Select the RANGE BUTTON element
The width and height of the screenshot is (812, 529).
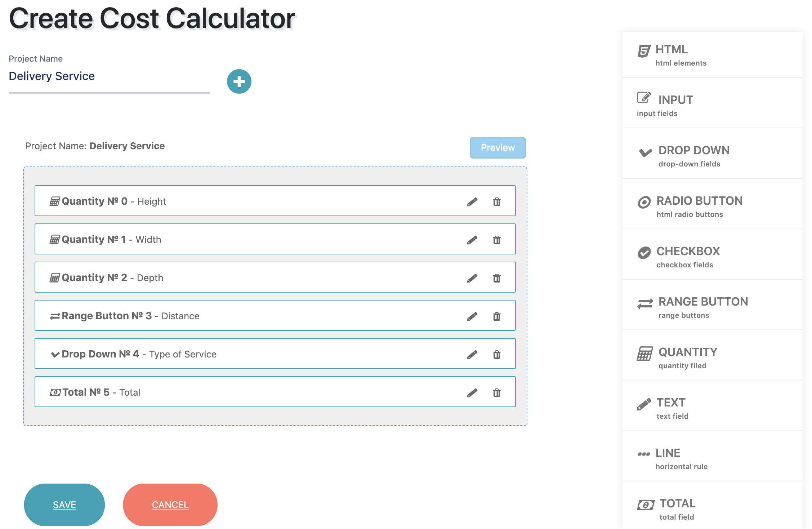tap(712, 305)
